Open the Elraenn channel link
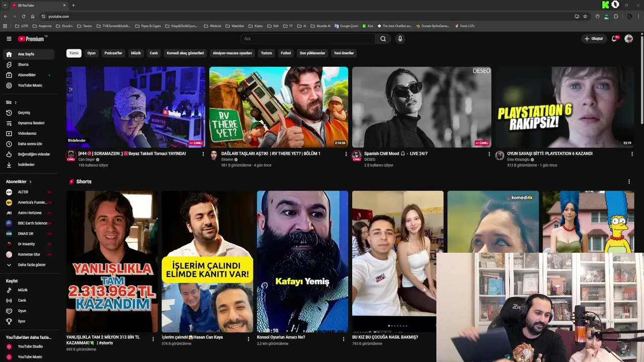Viewport: 644px width, 362px height. (x=227, y=159)
